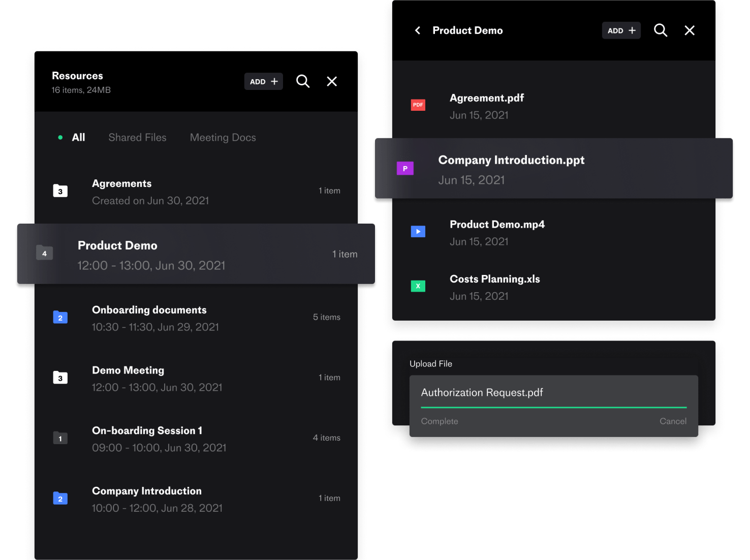Open Agreement.pdf file name
Viewport: 750px width, 560px height.
(x=487, y=98)
